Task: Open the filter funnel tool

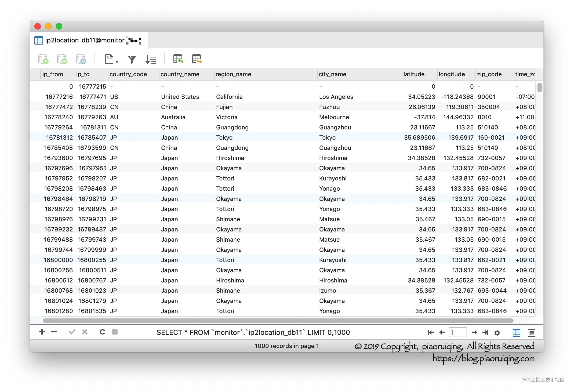Action: pos(132,59)
